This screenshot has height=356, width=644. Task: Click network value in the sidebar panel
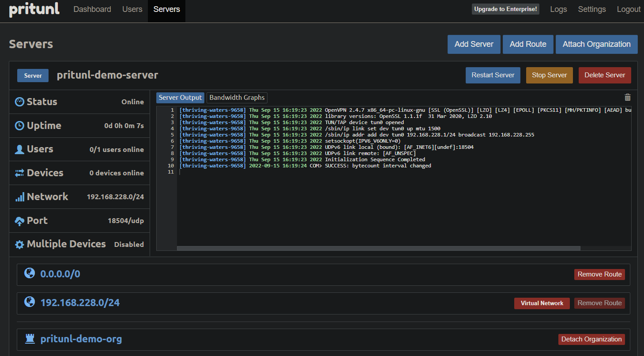[115, 197]
